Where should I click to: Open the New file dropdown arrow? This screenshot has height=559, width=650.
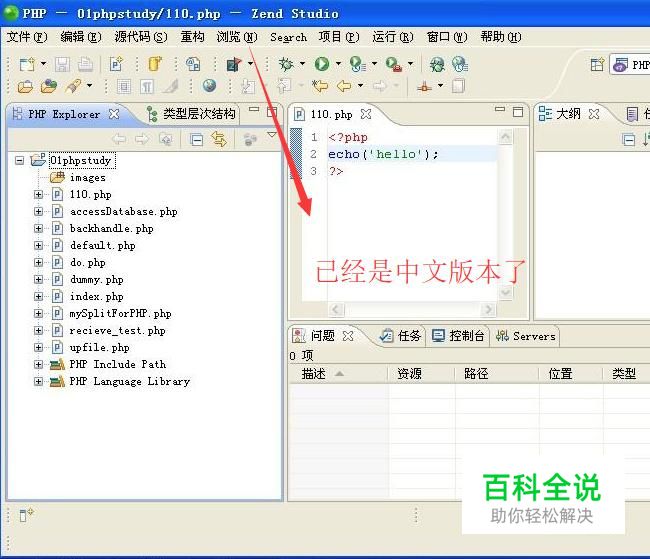click(x=44, y=64)
